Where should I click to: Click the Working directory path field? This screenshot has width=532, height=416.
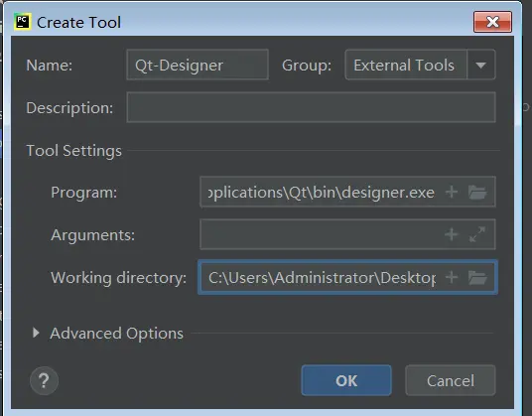tap(347, 277)
